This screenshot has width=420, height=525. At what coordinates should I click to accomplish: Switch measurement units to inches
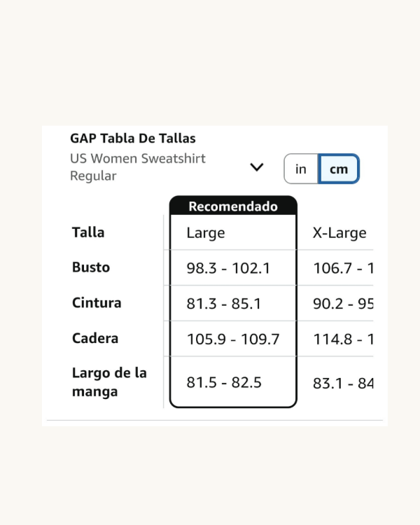[301, 169]
